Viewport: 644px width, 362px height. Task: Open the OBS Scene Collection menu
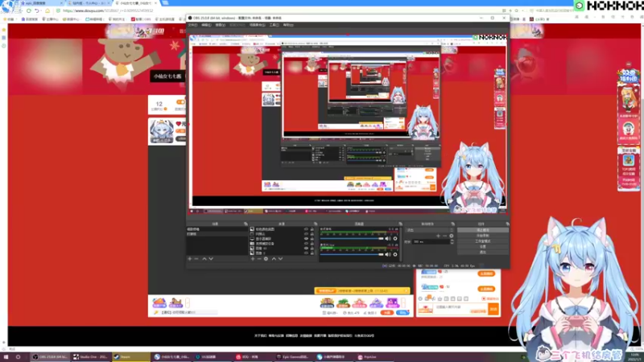(257, 25)
